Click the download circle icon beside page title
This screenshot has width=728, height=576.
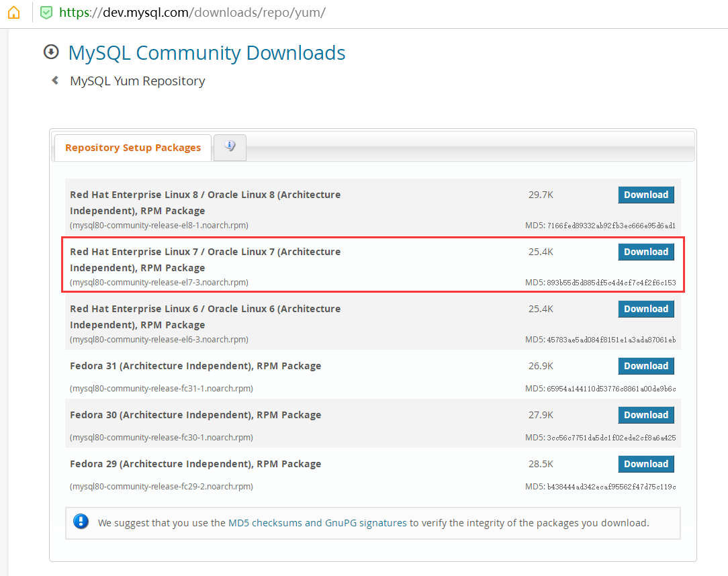51,52
